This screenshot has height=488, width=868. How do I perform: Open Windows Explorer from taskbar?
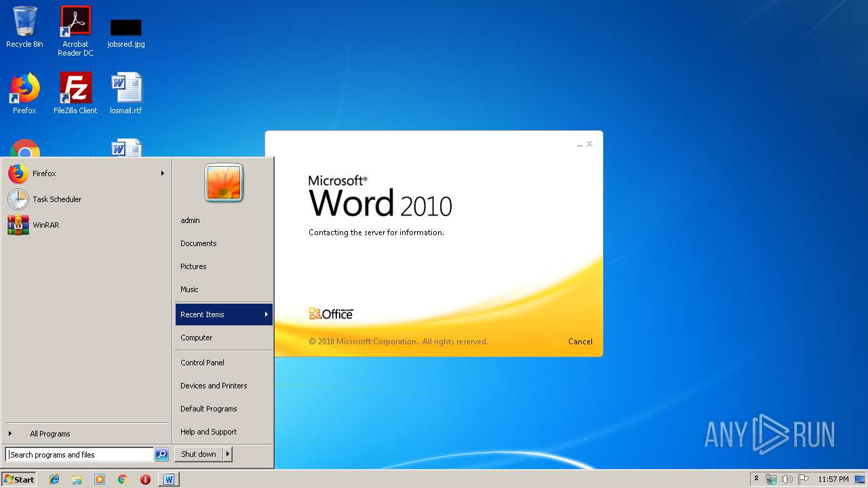[77, 479]
